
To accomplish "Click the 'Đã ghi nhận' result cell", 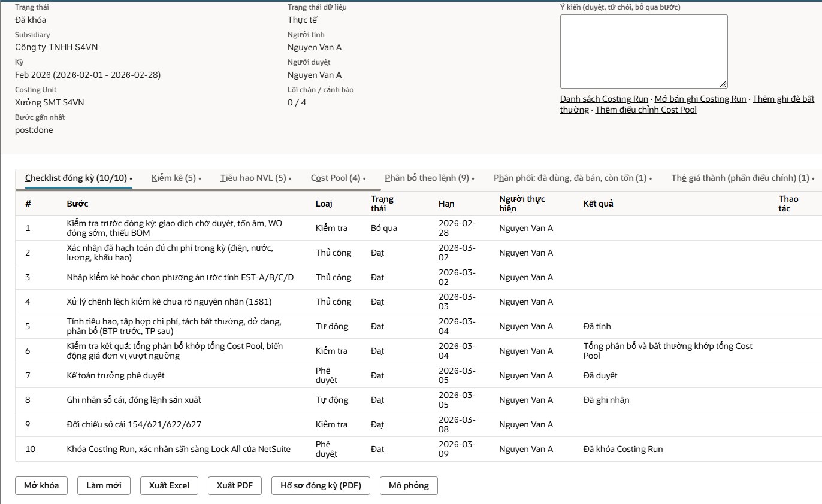I will tap(606, 400).
